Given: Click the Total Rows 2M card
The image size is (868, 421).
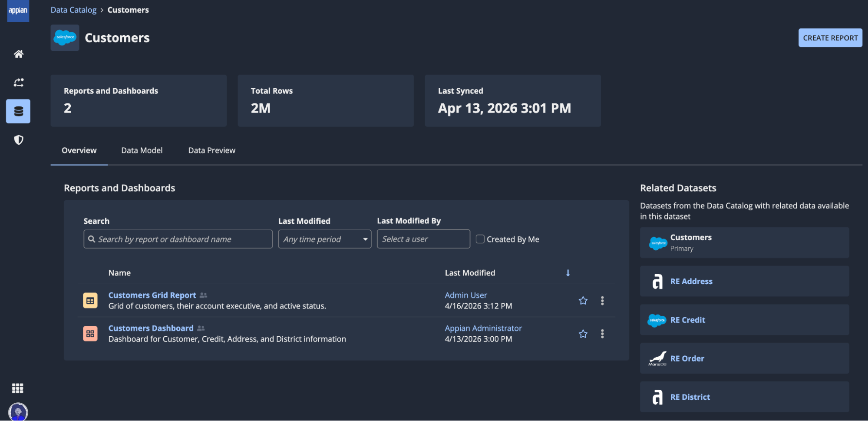Looking at the screenshot, I should pos(326,101).
